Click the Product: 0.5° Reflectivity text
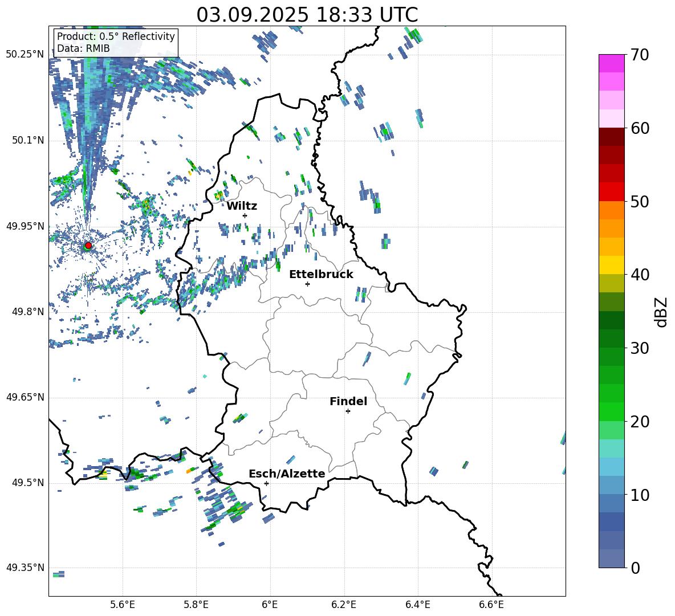The width and height of the screenshot is (675, 616). (116, 36)
